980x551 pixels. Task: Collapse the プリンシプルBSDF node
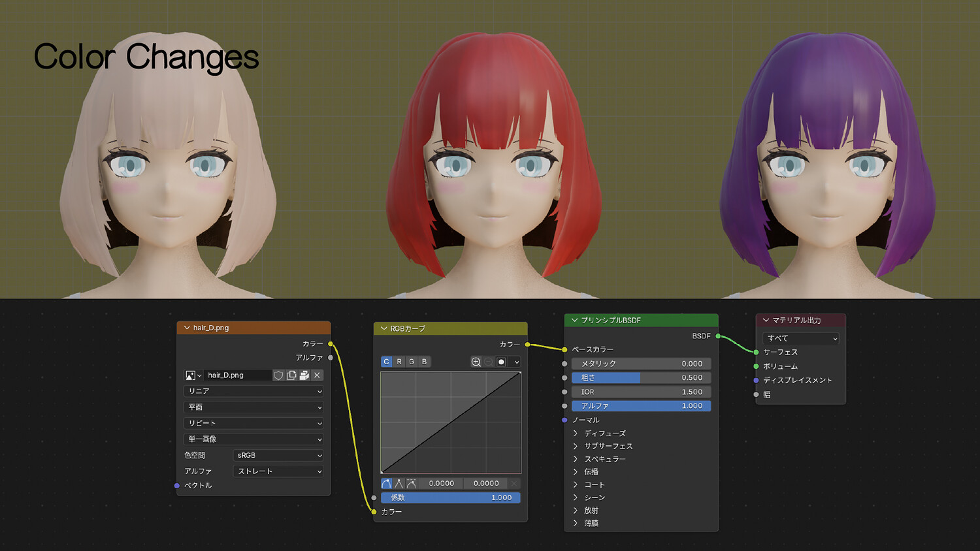click(575, 321)
